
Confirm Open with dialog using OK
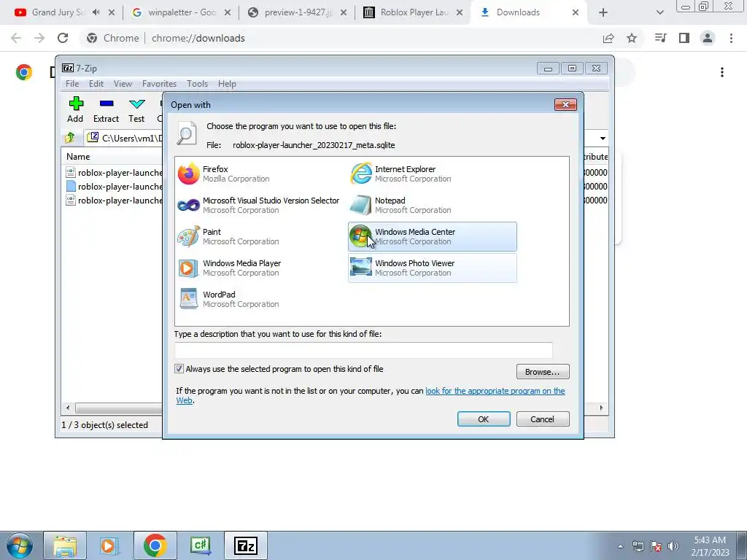484,419
